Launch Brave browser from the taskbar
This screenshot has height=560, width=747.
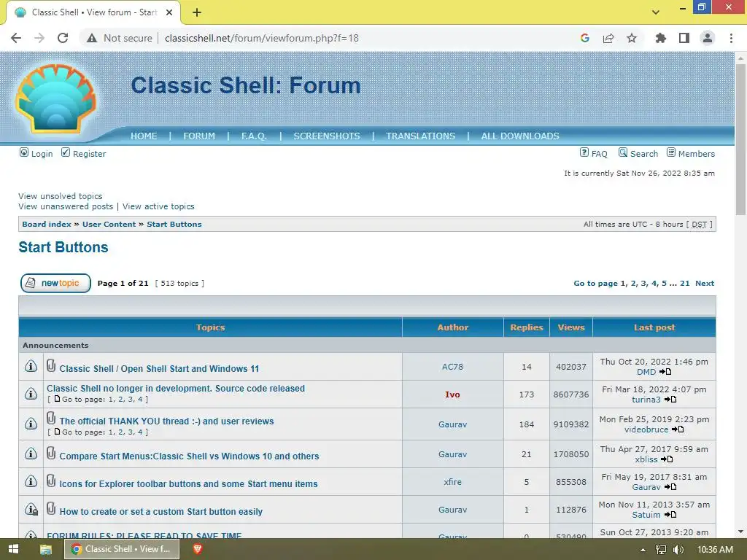[x=197, y=549]
